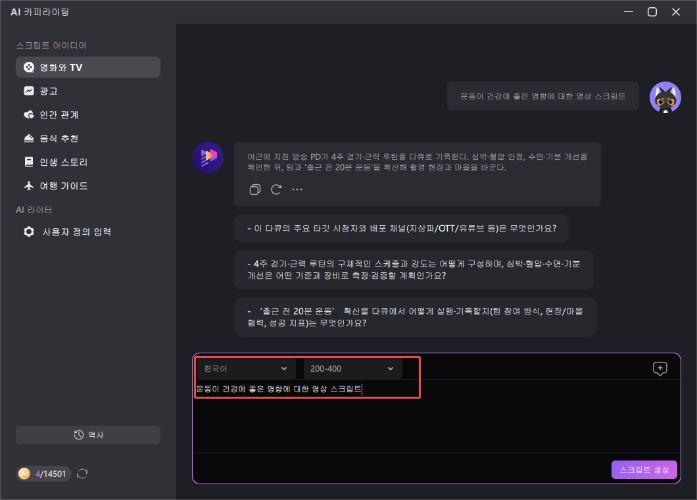Image resolution: width=697 pixels, height=500 pixels.
Task: Select suggested question about the four-week routine schedule
Action: pyautogui.click(x=414, y=270)
